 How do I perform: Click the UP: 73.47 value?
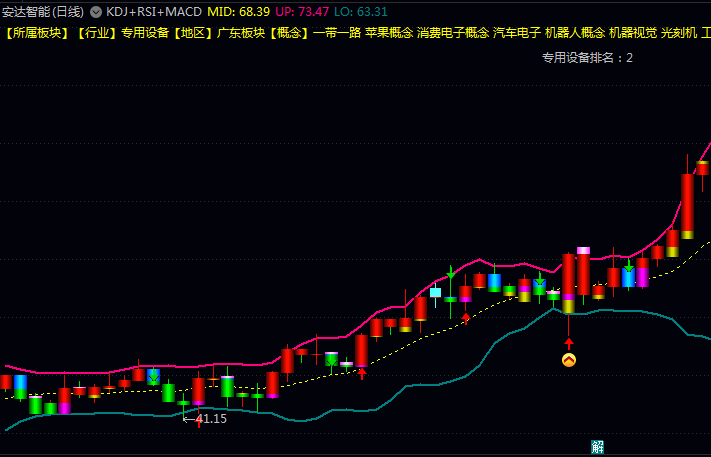pos(302,12)
